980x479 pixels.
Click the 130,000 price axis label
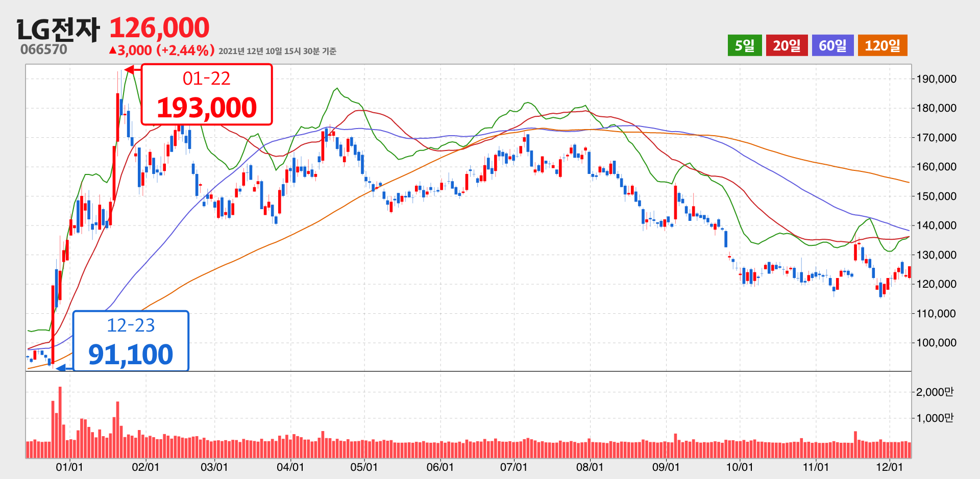936,255
